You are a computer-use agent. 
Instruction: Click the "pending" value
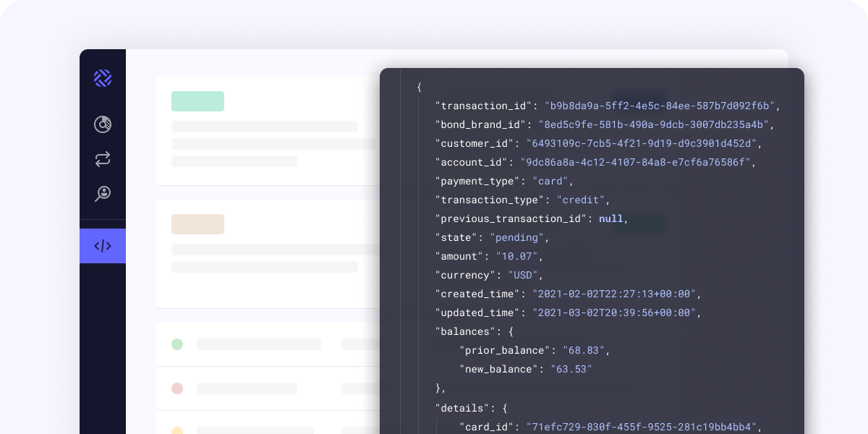(517, 237)
